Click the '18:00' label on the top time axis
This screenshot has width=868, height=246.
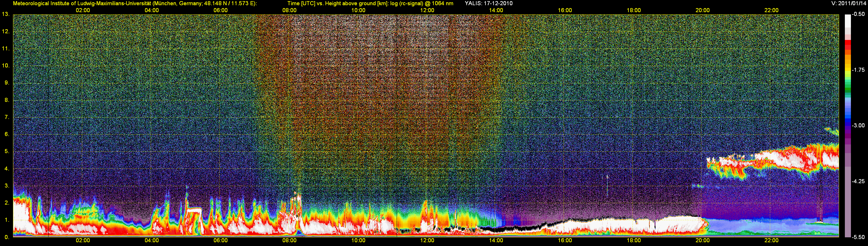pyautogui.click(x=634, y=10)
